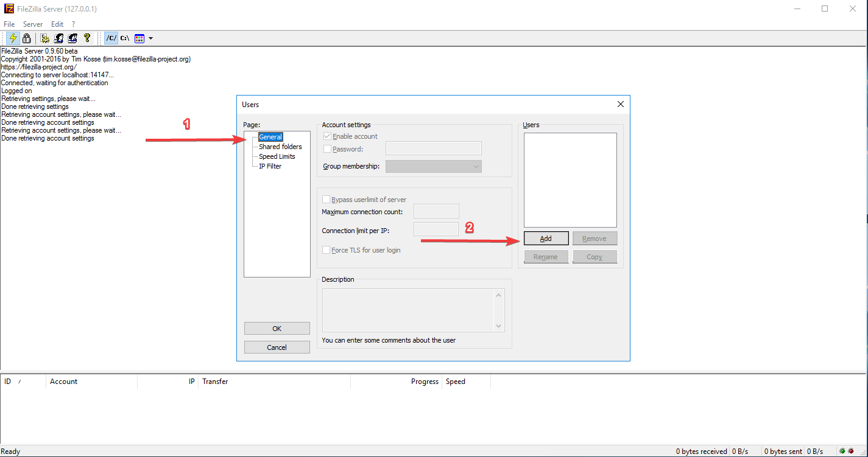Toggle Force TLS for user login checkbox
Viewport: 868px width, 457px height.
coord(326,250)
